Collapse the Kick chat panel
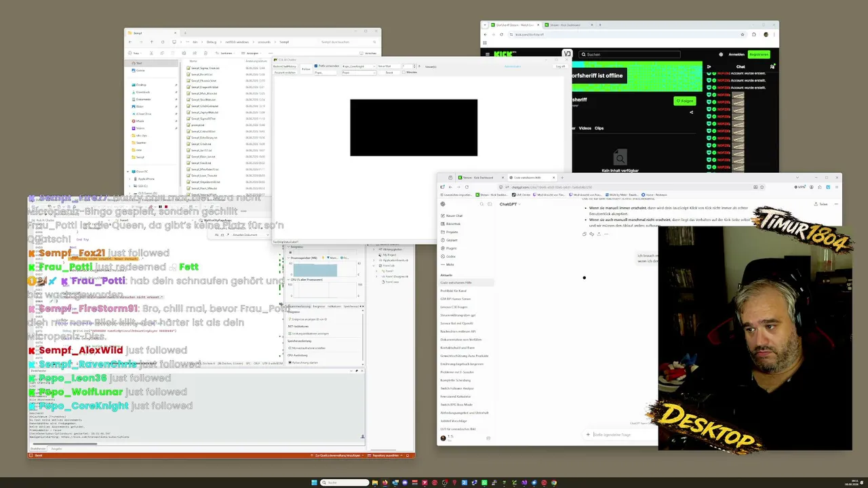This screenshot has height=488, width=868. 709,66
